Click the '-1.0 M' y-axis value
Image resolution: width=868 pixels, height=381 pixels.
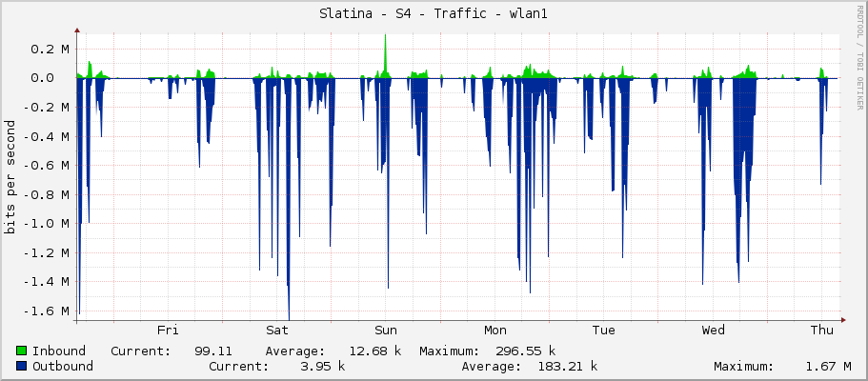pos(47,223)
